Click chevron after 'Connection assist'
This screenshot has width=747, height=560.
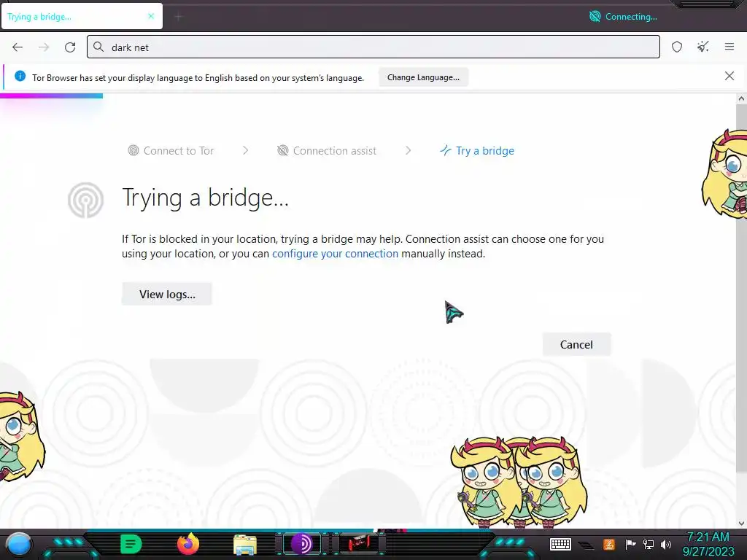click(409, 150)
